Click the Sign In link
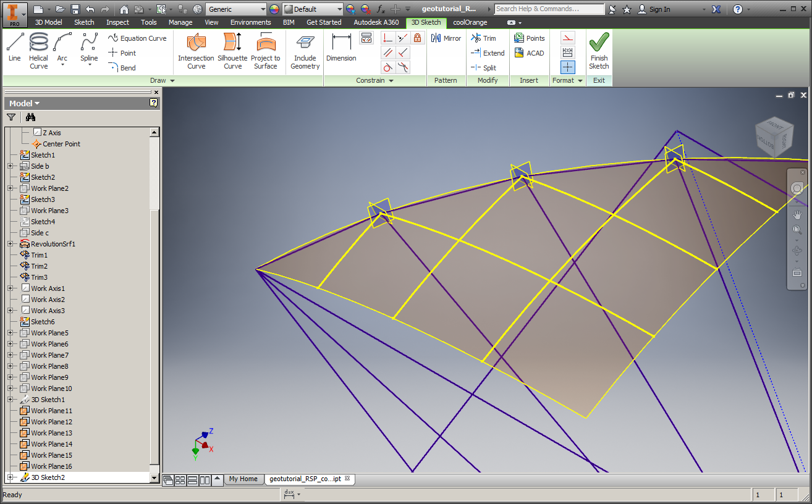The image size is (812, 504). [x=654, y=9]
